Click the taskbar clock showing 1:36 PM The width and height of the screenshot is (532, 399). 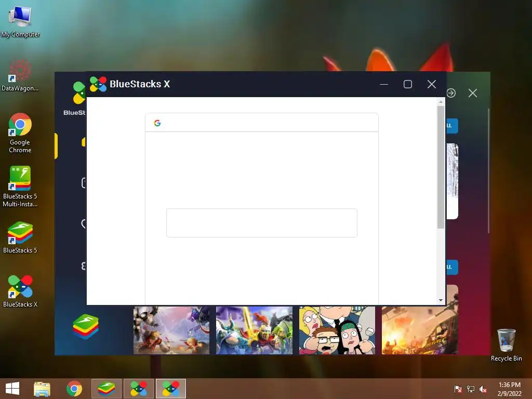[509, 389]
